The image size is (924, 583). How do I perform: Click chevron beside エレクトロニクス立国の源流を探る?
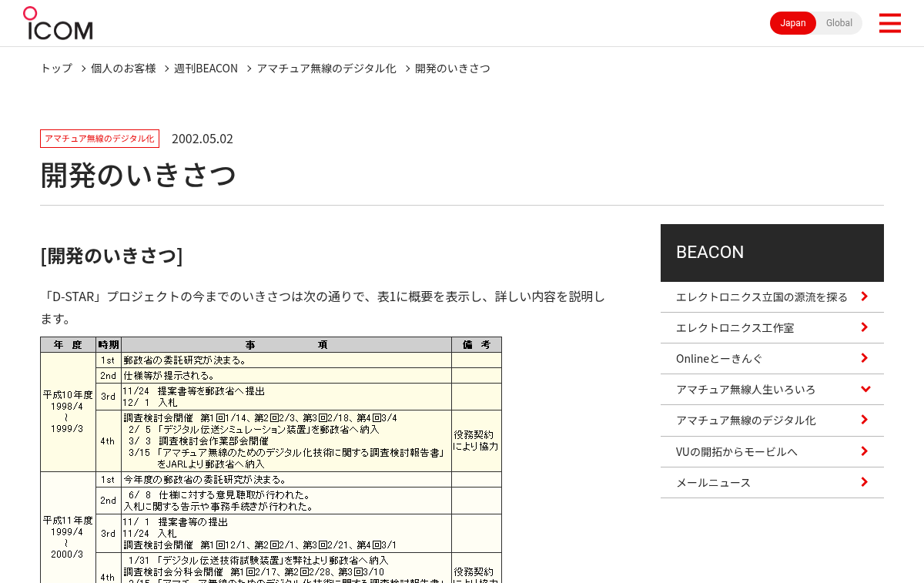(865, 297)
